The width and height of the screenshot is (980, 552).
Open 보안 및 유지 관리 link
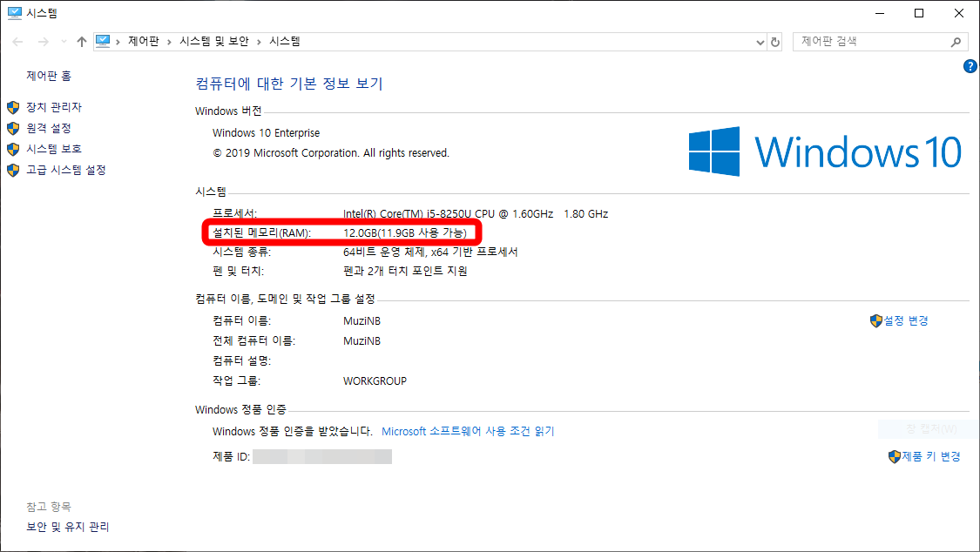(x=67, y=527)
